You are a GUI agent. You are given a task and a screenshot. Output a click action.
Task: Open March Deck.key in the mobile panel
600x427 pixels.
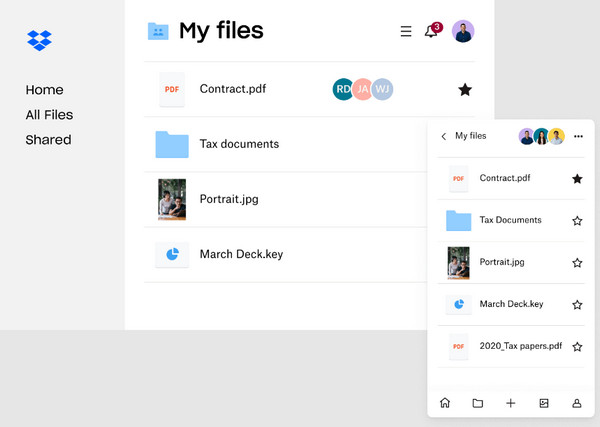[x=511, y=304]
